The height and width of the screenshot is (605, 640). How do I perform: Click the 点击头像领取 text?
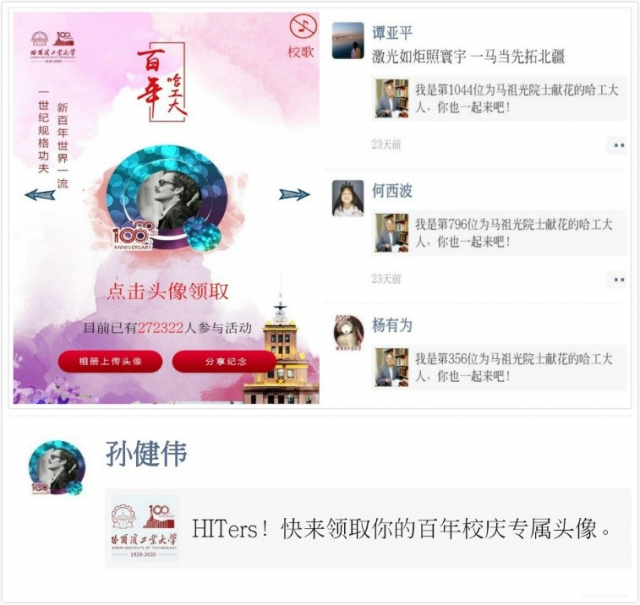[x=168, y=291]
